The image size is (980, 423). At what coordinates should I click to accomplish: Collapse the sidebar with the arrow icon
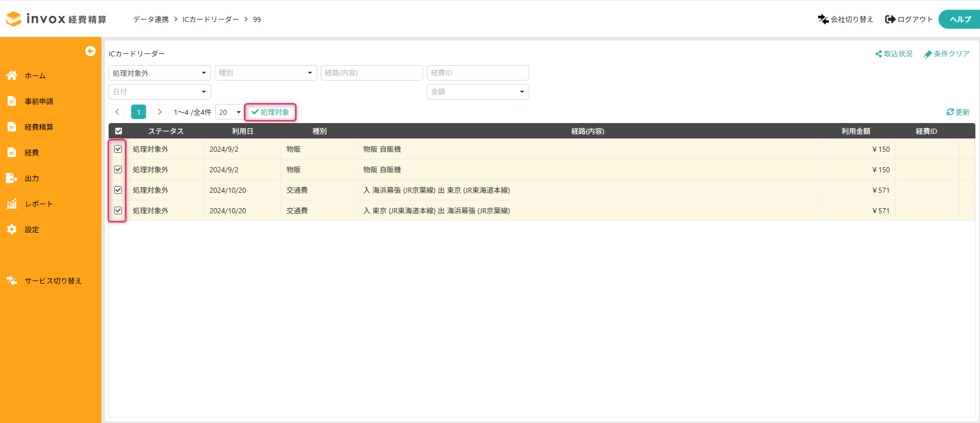click(x=90, y=51)
